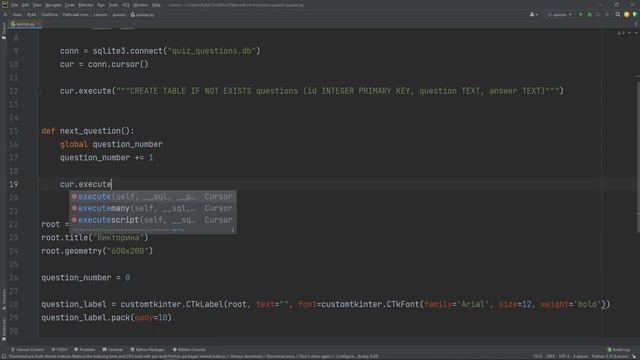Click the PyCharm logo icon
Viewport: 640px width, 360px height.
click(5, 5)
